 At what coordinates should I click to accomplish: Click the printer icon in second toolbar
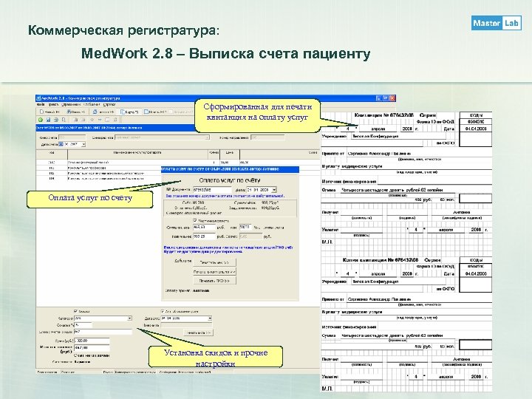click(x=56, y=120)
